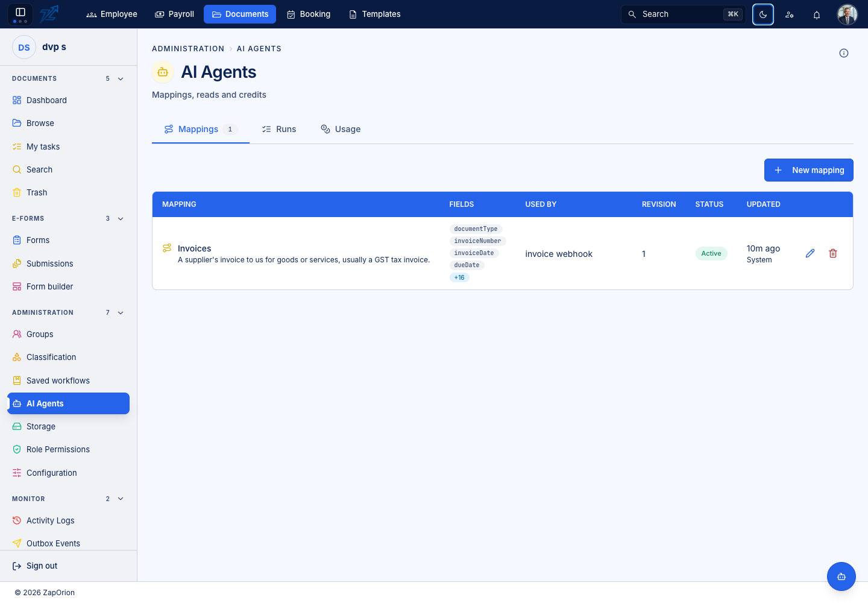
Task: Open Saved workflows
Action: coord(68,380)
